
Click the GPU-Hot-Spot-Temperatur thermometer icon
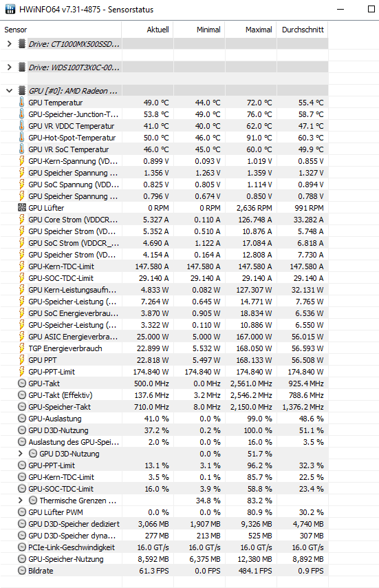click(22, 137)
